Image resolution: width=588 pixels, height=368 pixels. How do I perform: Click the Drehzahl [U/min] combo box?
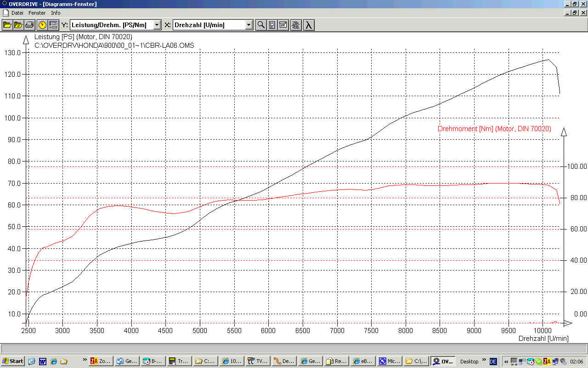[213, 25]
